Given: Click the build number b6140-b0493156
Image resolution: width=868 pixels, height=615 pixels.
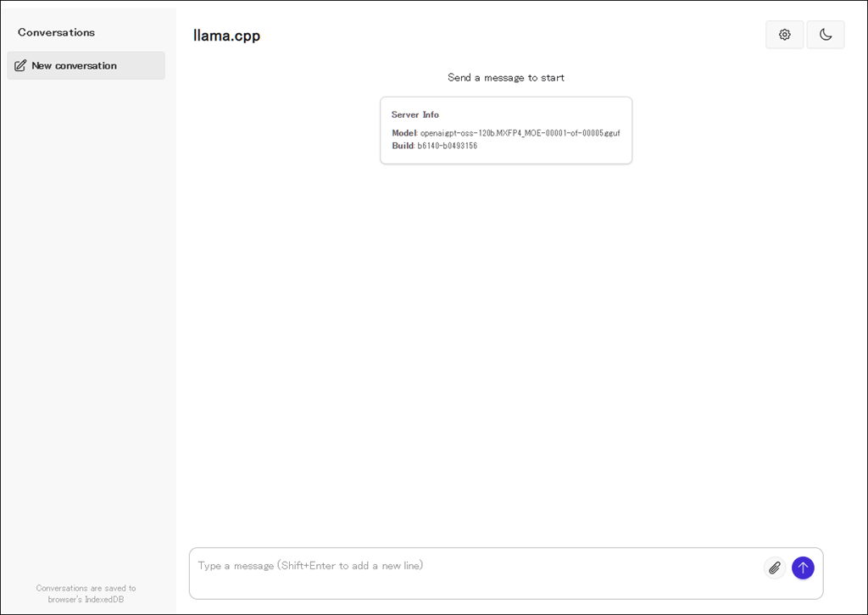Looking at the screenshot, I should (x=447, y=146).
